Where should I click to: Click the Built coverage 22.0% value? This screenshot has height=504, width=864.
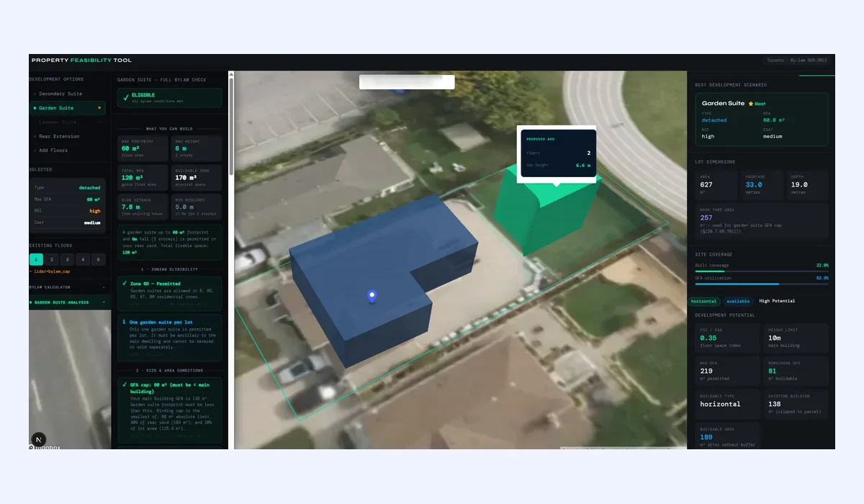point(822,266)
